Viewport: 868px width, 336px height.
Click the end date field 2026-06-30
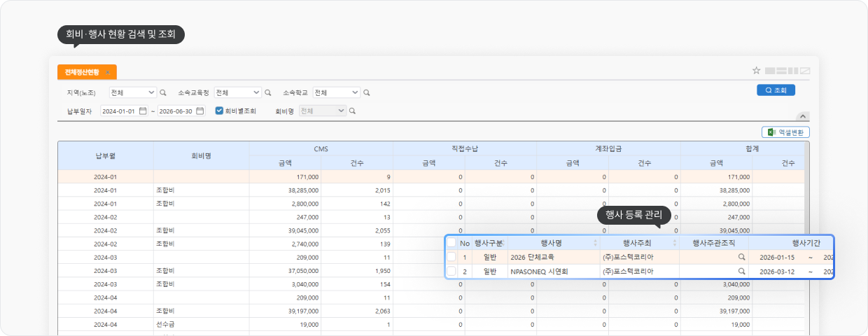coord(181,111)
